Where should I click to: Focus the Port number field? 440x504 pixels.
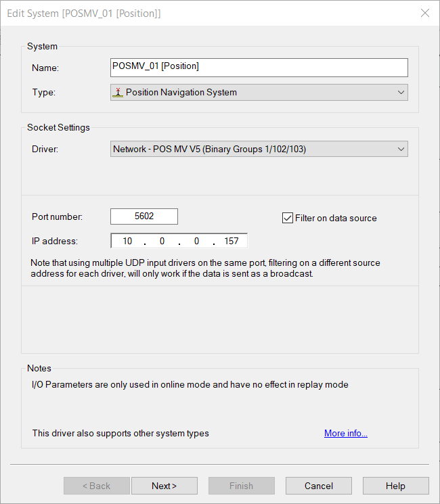pos(144,216)
